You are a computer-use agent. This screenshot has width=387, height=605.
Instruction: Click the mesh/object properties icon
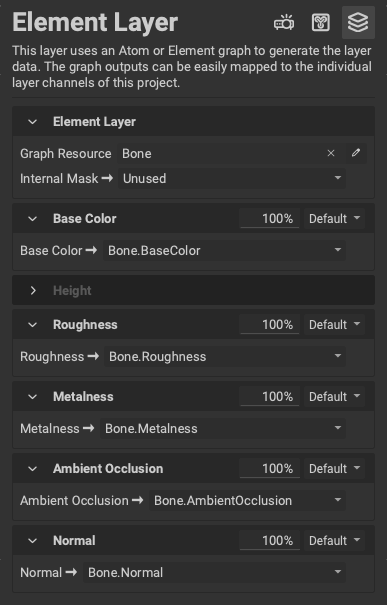point(321,23)
